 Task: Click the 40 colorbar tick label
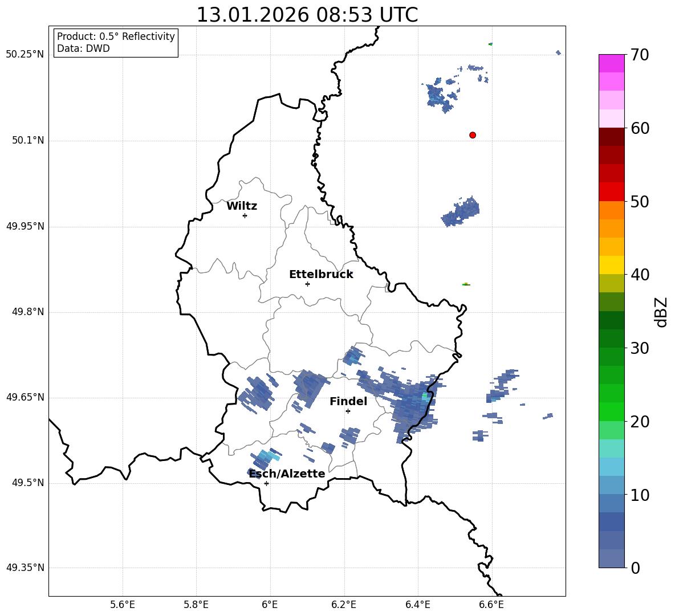pos(640,275)
